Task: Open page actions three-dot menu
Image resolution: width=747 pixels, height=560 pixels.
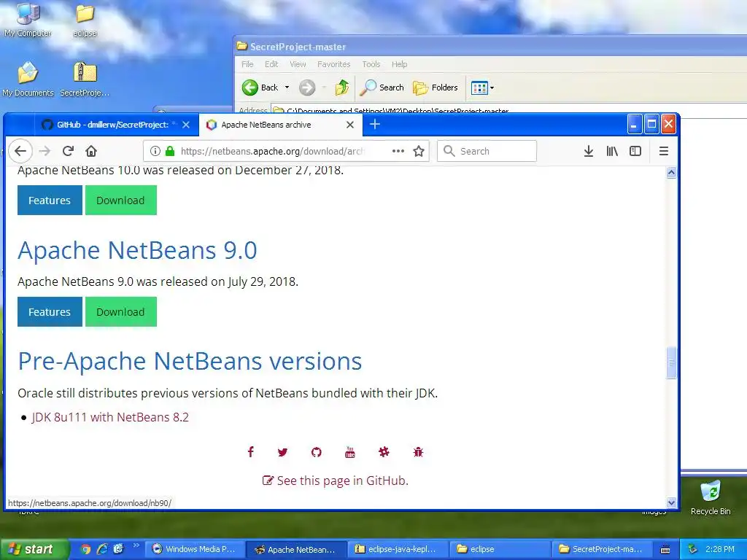Action: 398,151
